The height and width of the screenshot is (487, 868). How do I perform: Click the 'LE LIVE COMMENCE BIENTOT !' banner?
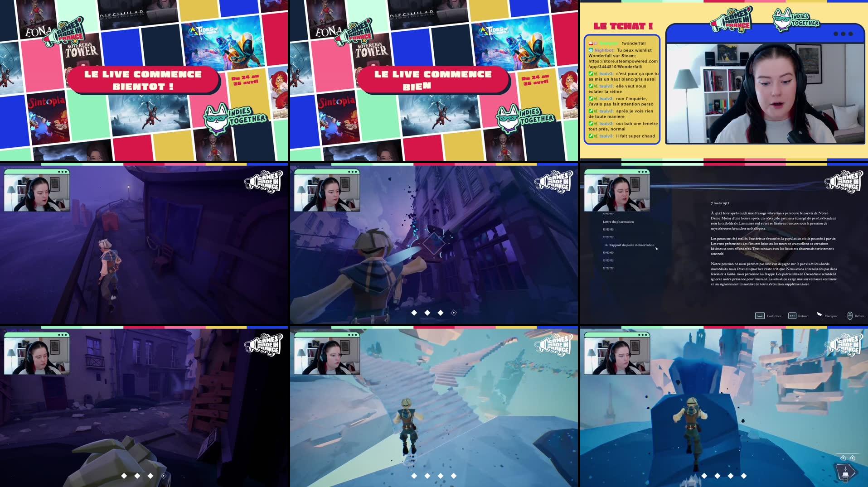(x=143, y=80)
